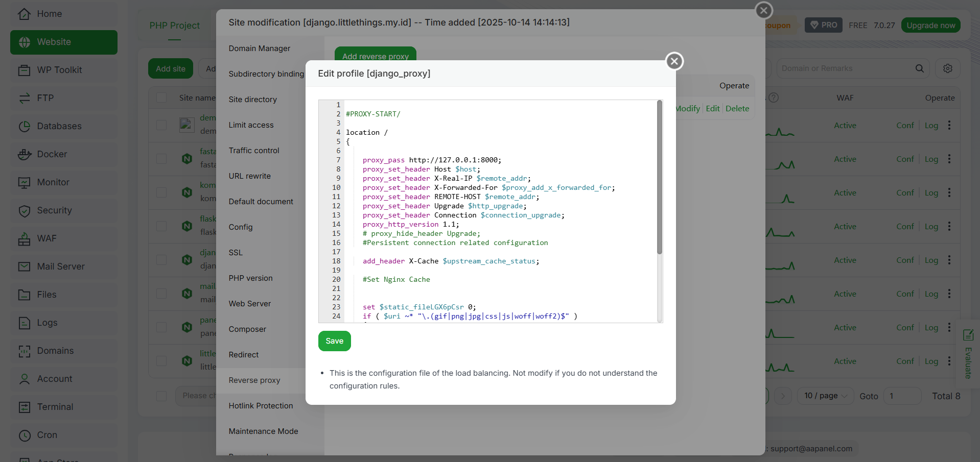
Task: Check the kom site row checkbox
Action: click(x=161, y=192)
